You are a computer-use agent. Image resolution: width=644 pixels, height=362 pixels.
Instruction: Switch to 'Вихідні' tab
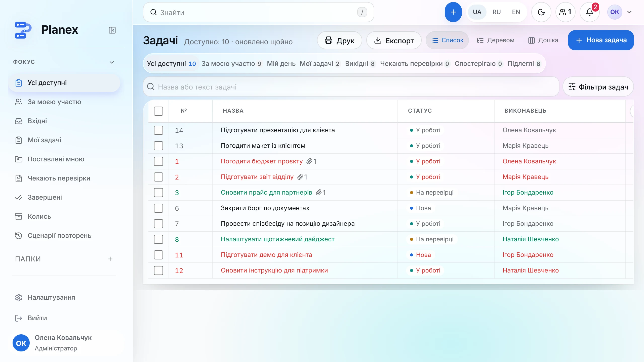click(360, 64)
